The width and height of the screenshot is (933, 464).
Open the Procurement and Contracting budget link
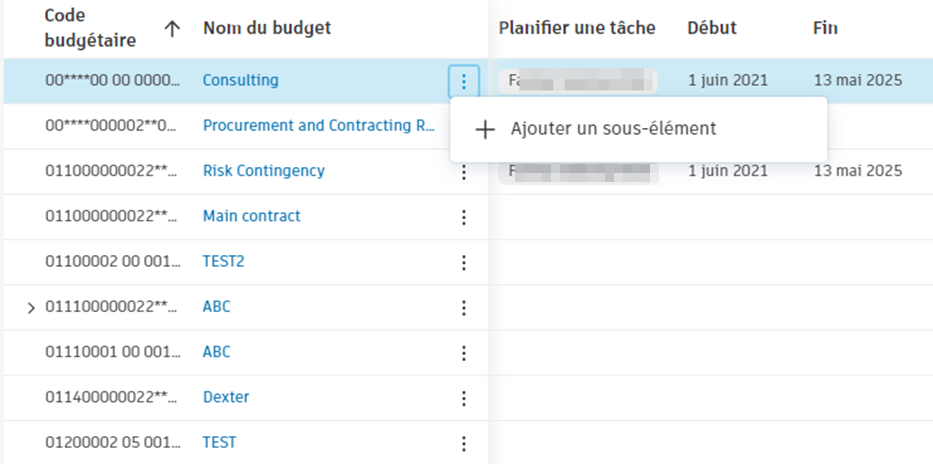point(319,126)
